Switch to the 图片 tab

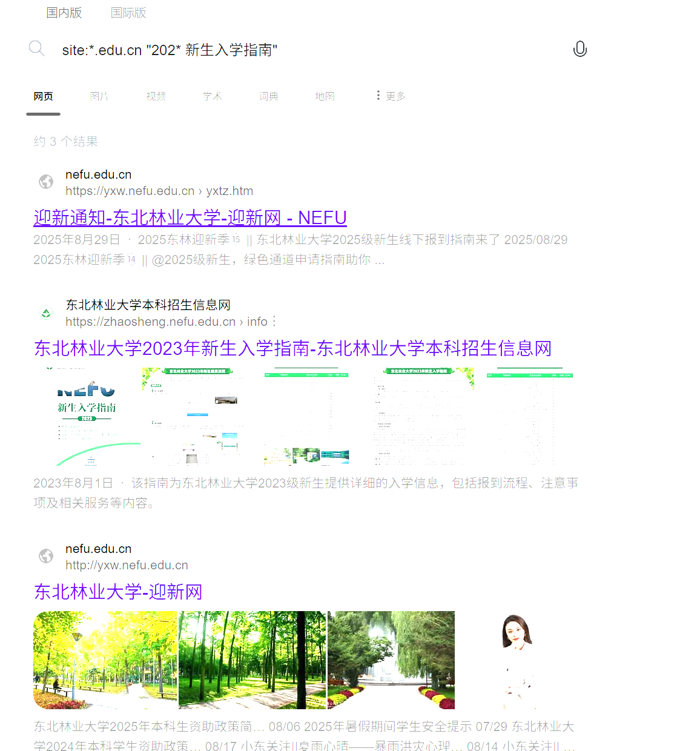click(x=99, y=96)
